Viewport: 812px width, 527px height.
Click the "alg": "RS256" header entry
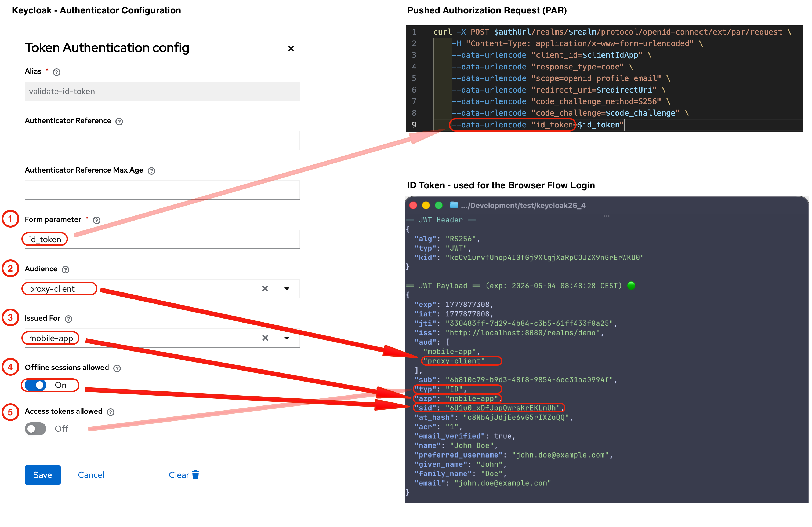447,239
